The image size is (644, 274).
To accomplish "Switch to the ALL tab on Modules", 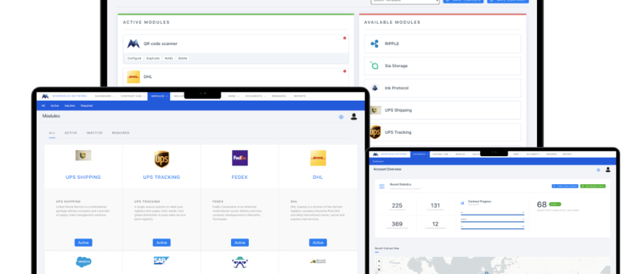I will coord(52,133).
